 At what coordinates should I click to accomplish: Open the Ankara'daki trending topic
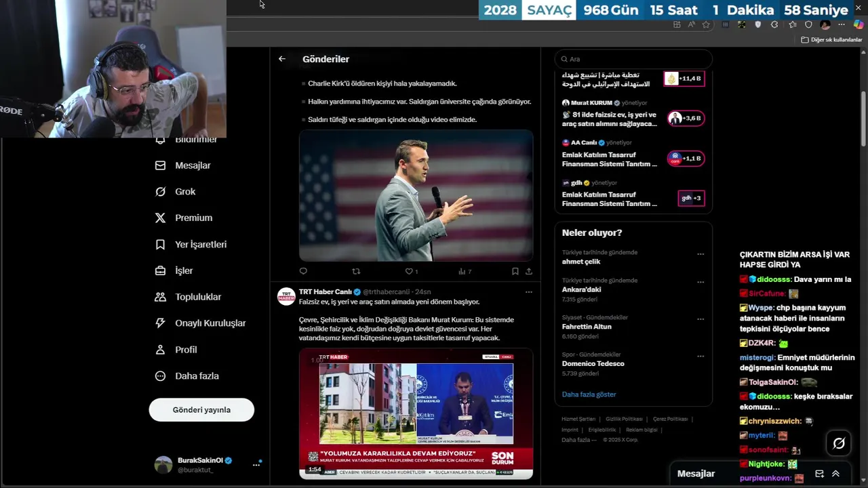[581, 289]
